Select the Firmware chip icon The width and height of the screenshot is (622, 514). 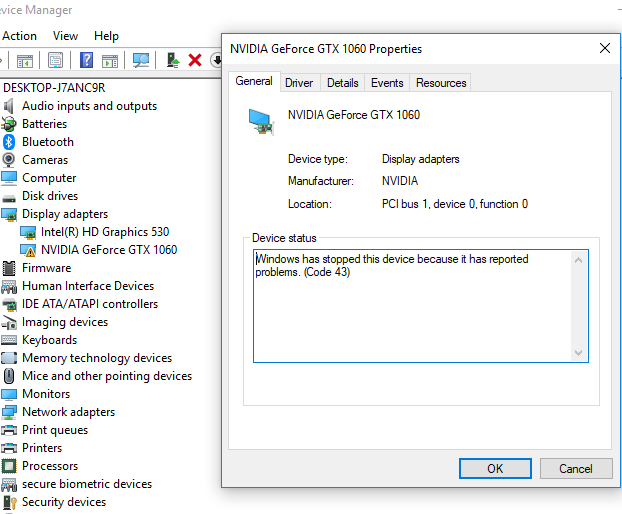tap(9, 268)
